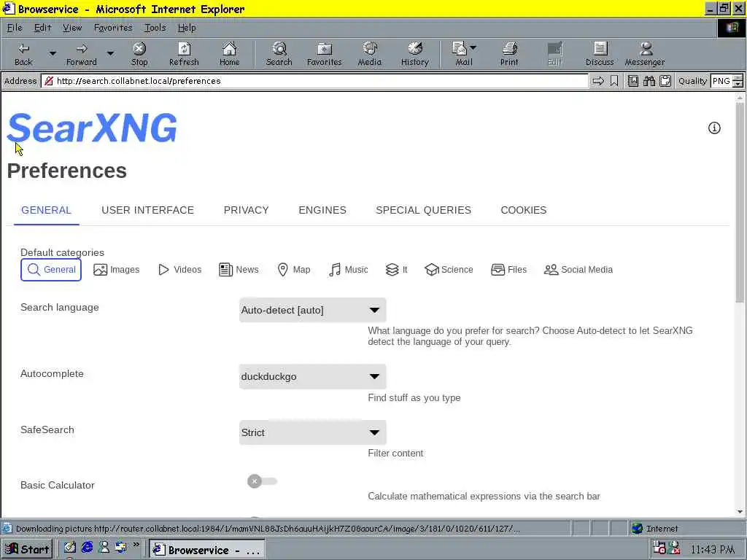Open the Edit menu
This screenshot has width=747, height=560.
pyautogui.click(x=42, y=28)
